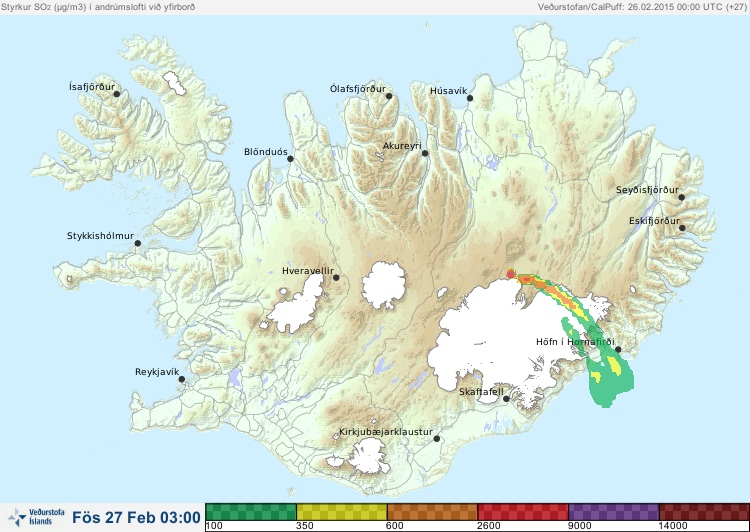Click the Akureyri label text
This screenshot has width=750, height=532.
402,146
